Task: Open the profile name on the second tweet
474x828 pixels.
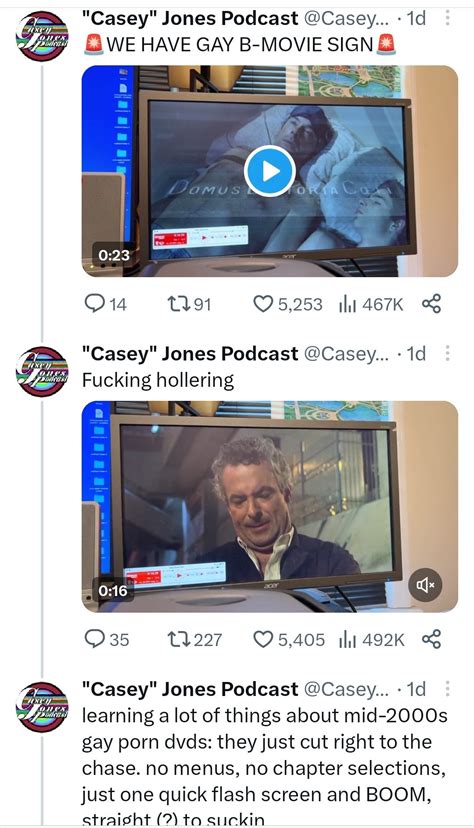Action: 190,353
